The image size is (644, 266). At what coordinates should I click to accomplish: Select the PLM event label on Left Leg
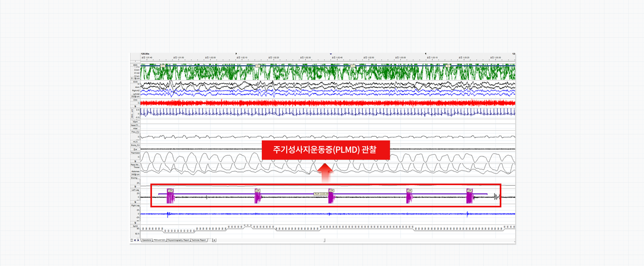coord(321,194)
